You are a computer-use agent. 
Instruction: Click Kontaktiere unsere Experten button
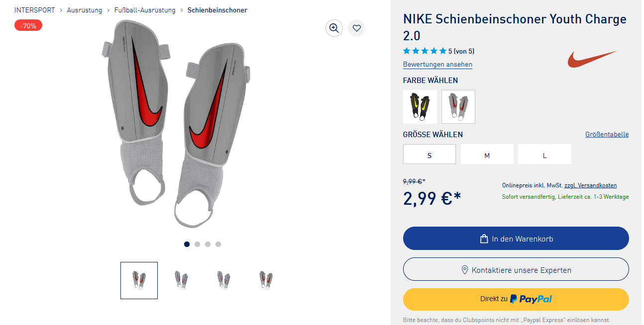(516, 270)
